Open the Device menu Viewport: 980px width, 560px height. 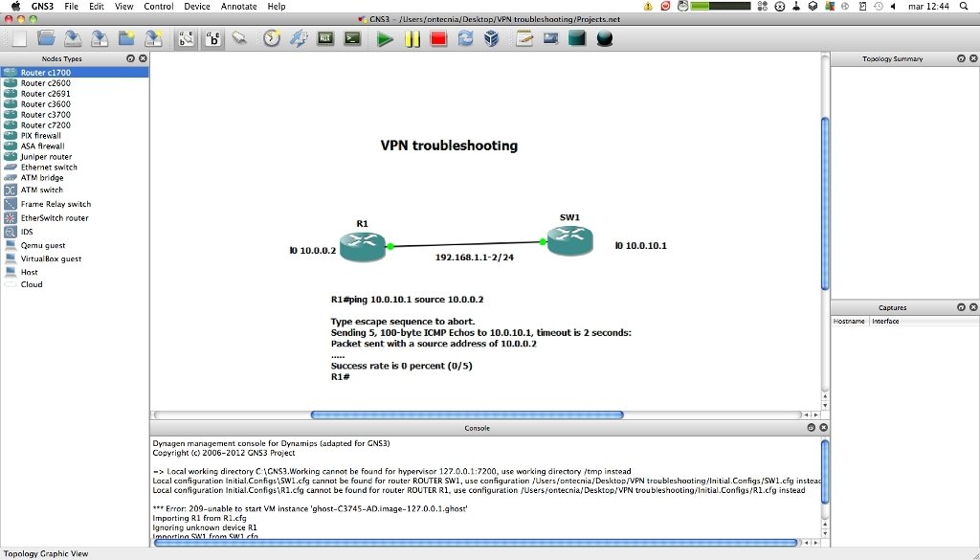[x=197, y=7]
